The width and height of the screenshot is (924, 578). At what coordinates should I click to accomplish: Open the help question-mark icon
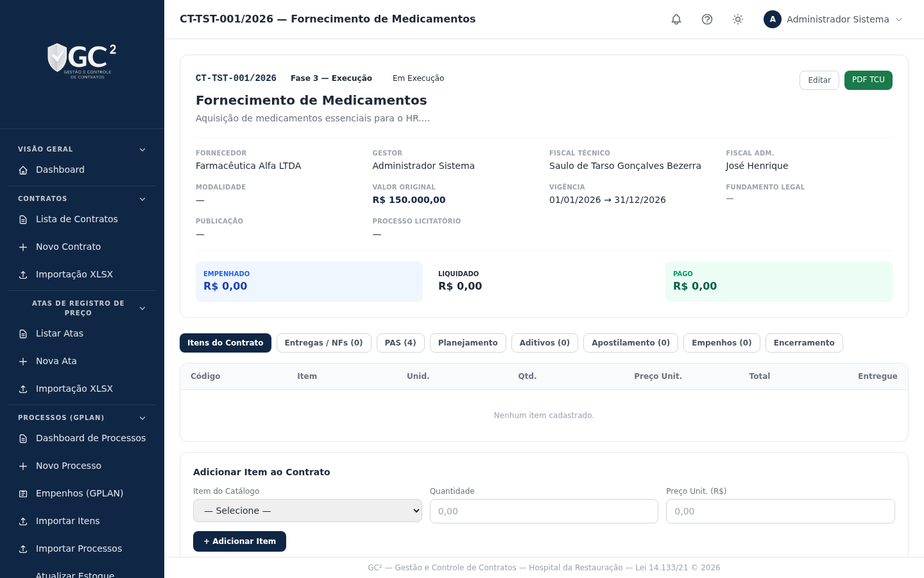pyautogui.click(x=707, y=19)
